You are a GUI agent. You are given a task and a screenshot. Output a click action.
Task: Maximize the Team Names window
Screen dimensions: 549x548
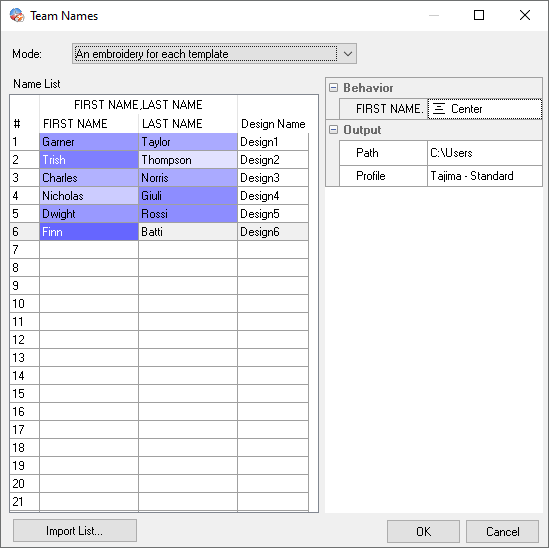(479, 15)
